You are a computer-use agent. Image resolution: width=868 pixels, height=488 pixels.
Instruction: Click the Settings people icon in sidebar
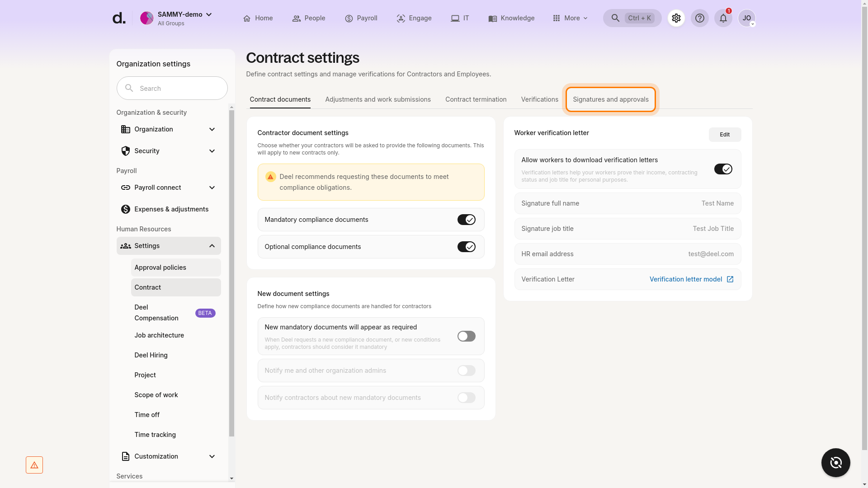click(x=126, y=246)
